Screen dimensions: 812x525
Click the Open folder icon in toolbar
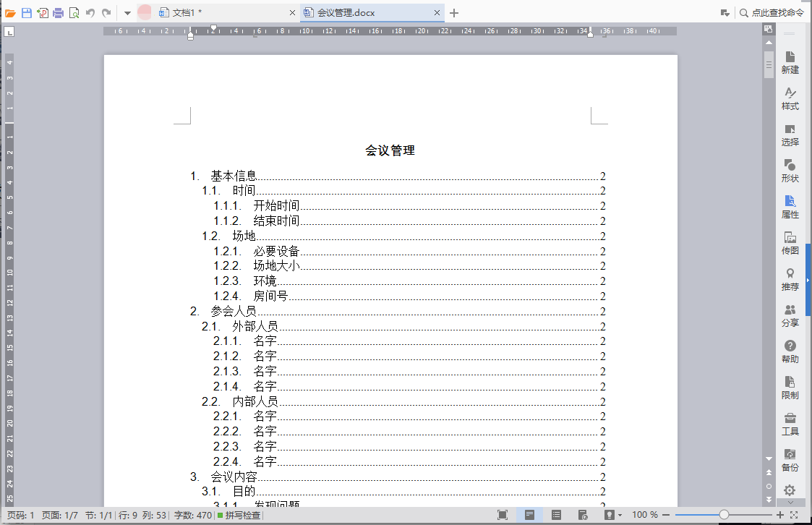[10, 13]
